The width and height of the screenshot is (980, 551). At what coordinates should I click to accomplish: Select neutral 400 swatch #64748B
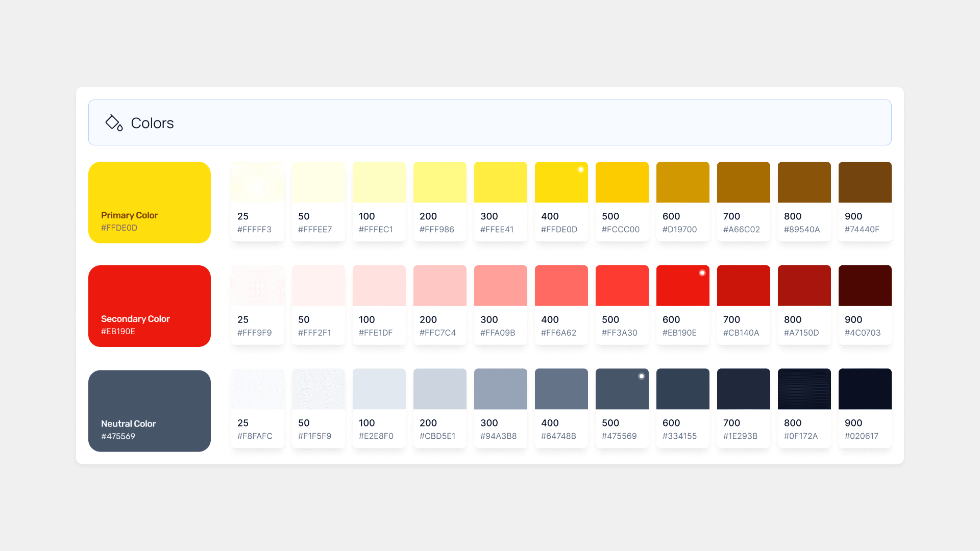tap(561, 389)
